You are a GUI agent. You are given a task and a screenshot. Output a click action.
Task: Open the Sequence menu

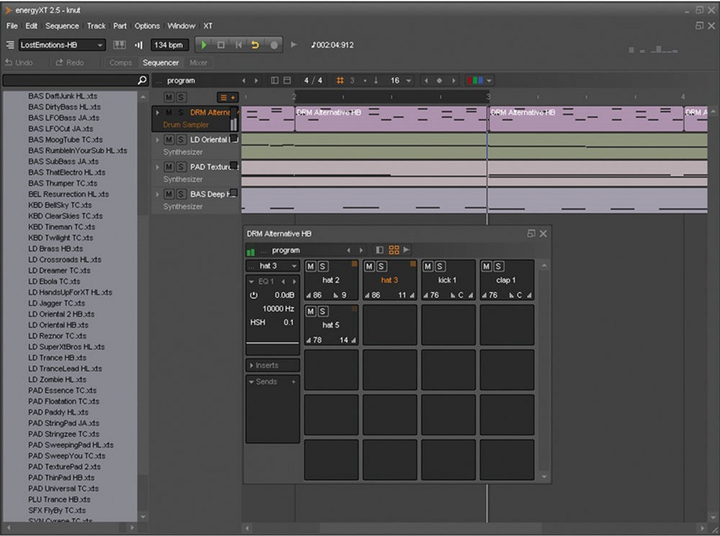coord(62,26)
